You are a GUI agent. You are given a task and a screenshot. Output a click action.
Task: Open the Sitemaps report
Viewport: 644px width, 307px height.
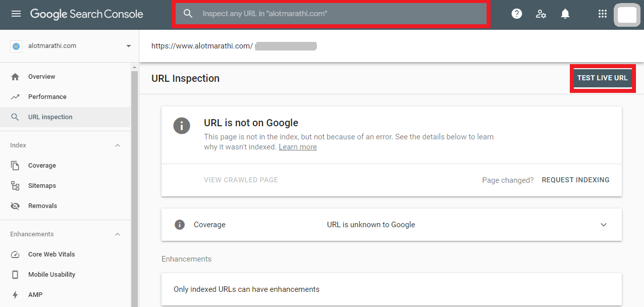click(x=42, y=186)
